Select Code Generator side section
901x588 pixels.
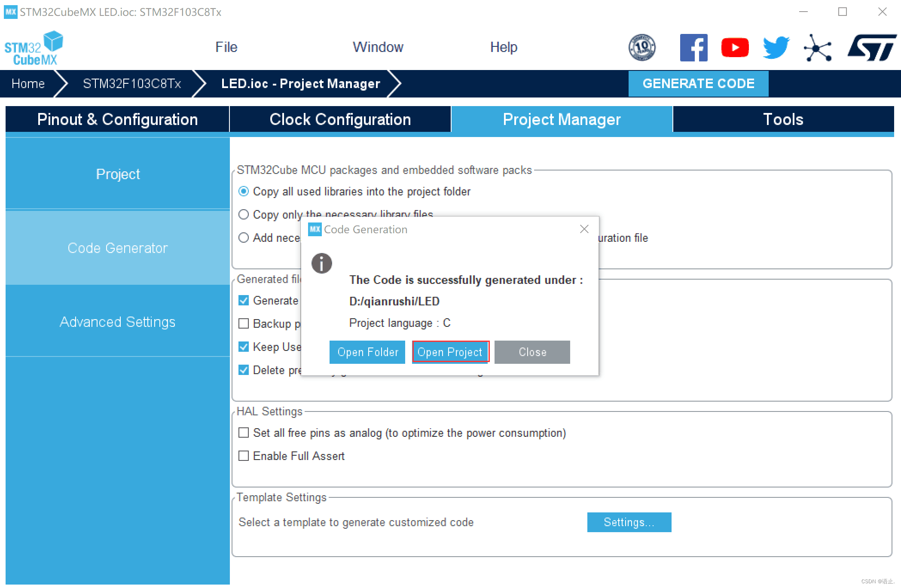[118, 248]
